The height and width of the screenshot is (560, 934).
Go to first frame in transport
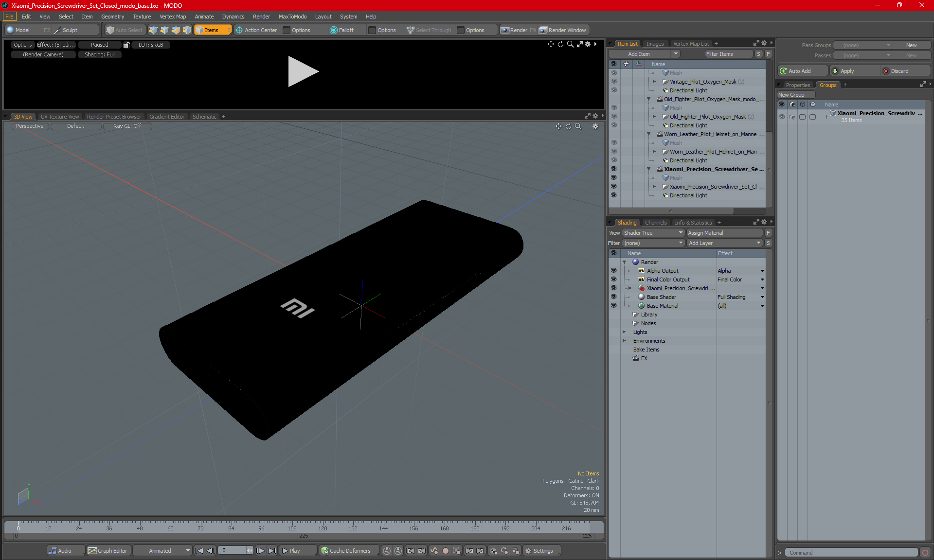pos(199,551)
